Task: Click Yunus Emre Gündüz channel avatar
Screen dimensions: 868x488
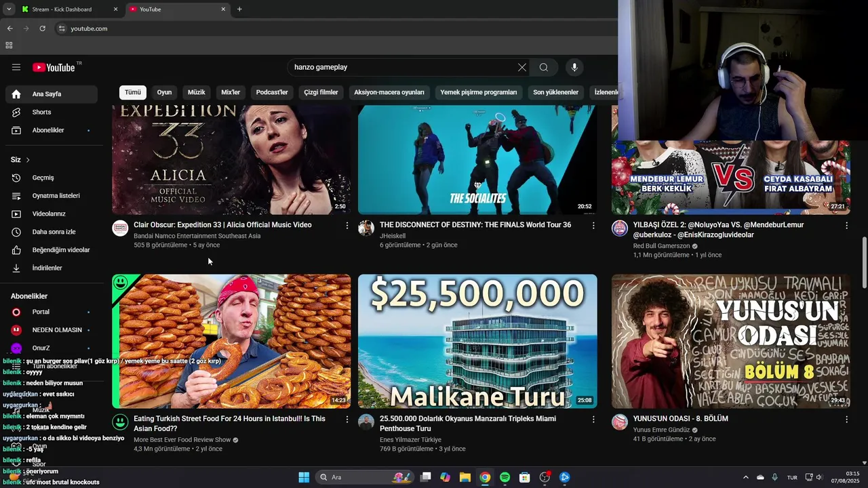Action: click(620, 422)
